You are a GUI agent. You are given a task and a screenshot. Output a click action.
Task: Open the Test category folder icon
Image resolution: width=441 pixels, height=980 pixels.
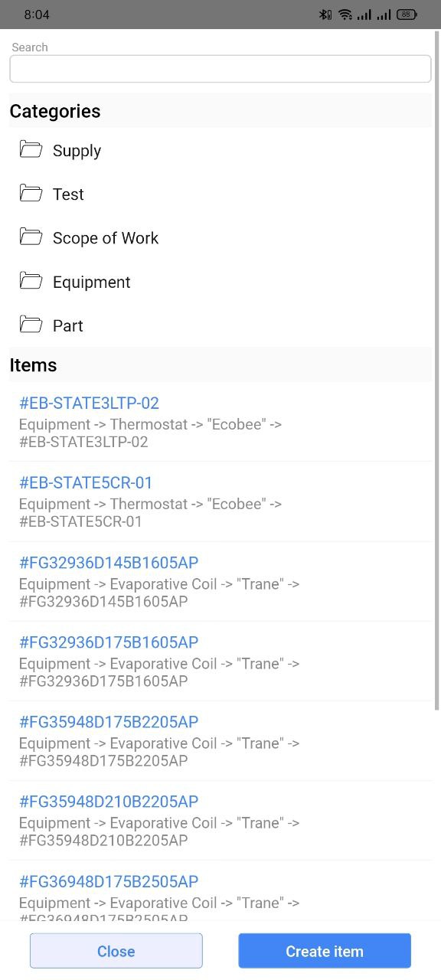(x=31, y=193)
